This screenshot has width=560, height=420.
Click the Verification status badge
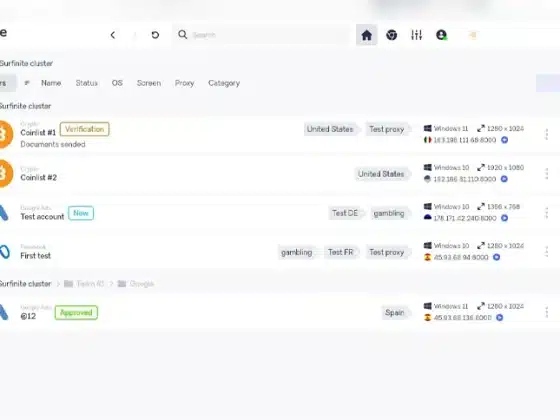point(85,129)
